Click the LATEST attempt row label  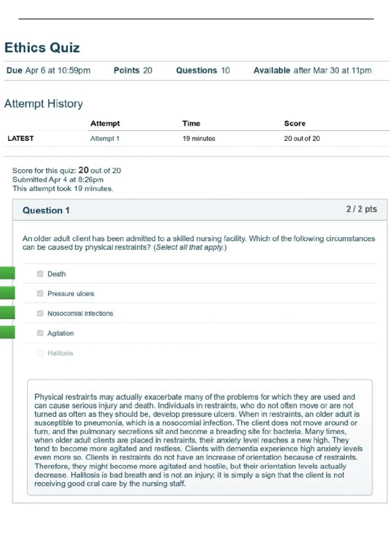coord(21,138)
